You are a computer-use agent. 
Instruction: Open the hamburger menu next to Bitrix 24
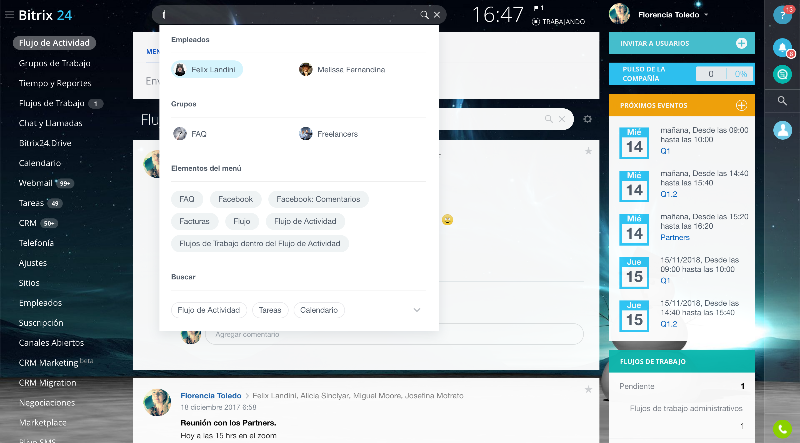9,15
